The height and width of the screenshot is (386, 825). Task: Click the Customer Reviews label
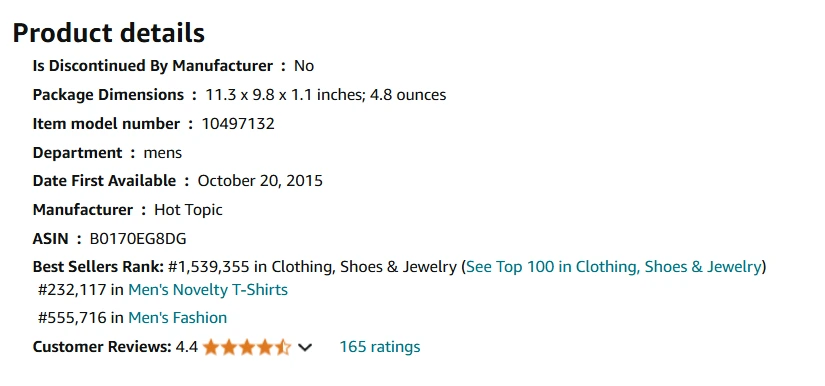click(x=102, y=347)
